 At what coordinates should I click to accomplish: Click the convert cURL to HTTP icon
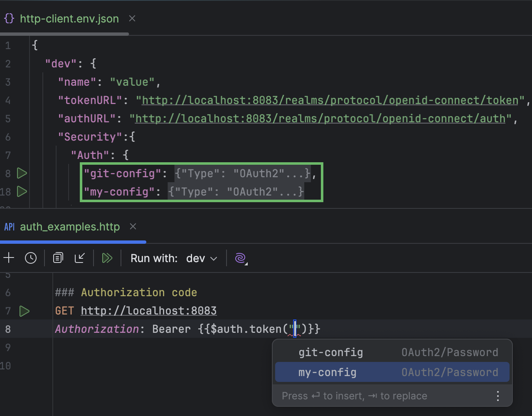click(80, 258)
